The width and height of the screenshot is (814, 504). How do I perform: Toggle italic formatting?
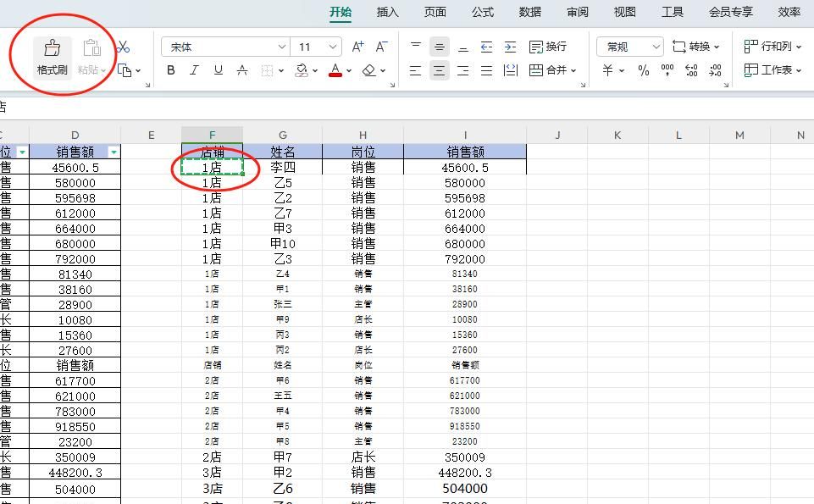[193, 70]
